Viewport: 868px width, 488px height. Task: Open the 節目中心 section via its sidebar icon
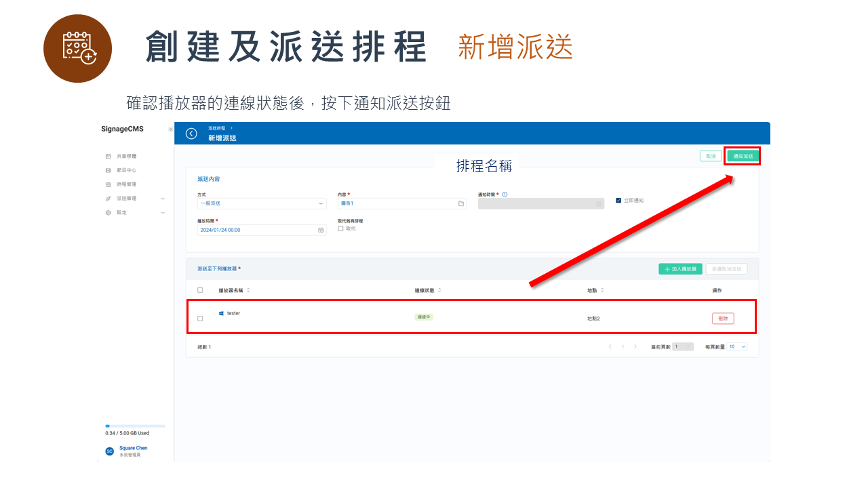pyautogui.click(x=108, y=170)
